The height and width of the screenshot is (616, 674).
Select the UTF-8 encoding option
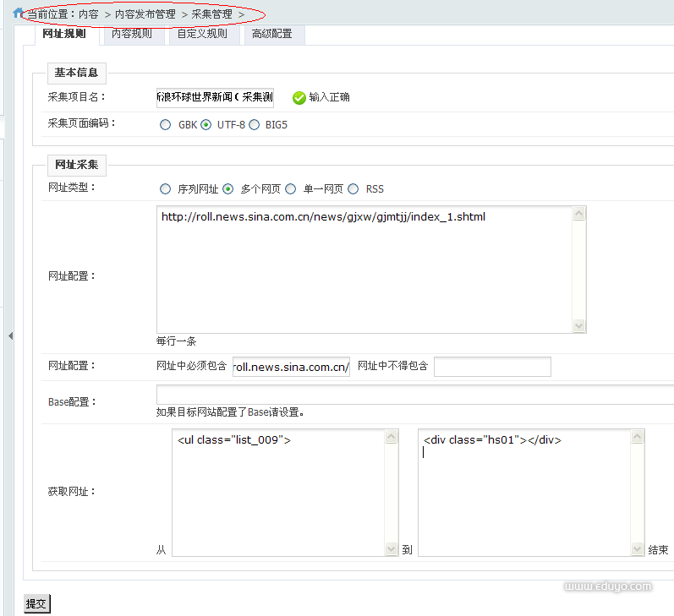pos(206,124)
